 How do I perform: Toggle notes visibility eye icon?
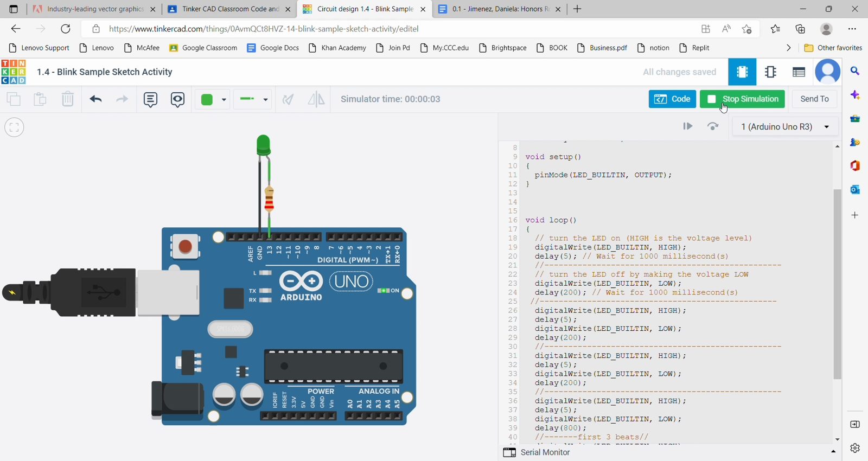[x=177, y=99]
